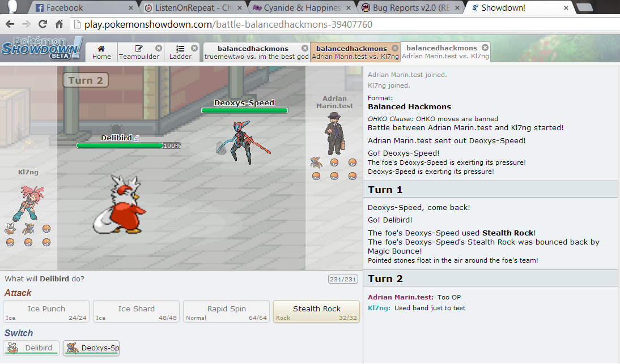Screen dimensions: 620x364
Task: Click Kl7ng username in chat
Action: click(x=379, y=308)
